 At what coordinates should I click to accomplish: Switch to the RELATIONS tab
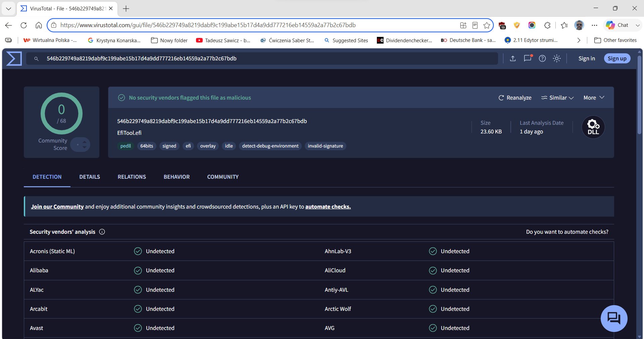[x=132, y=177]
